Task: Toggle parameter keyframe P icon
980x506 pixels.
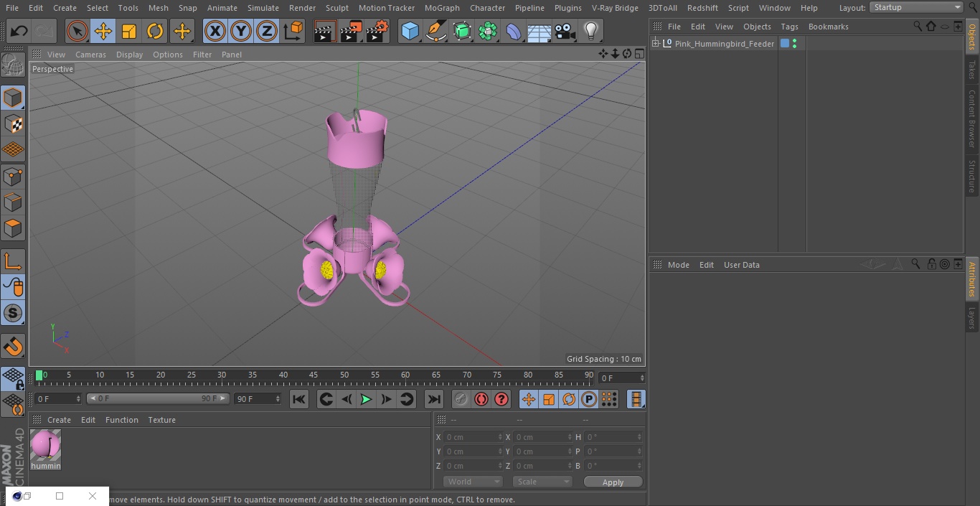Action: tap(589, 399)
